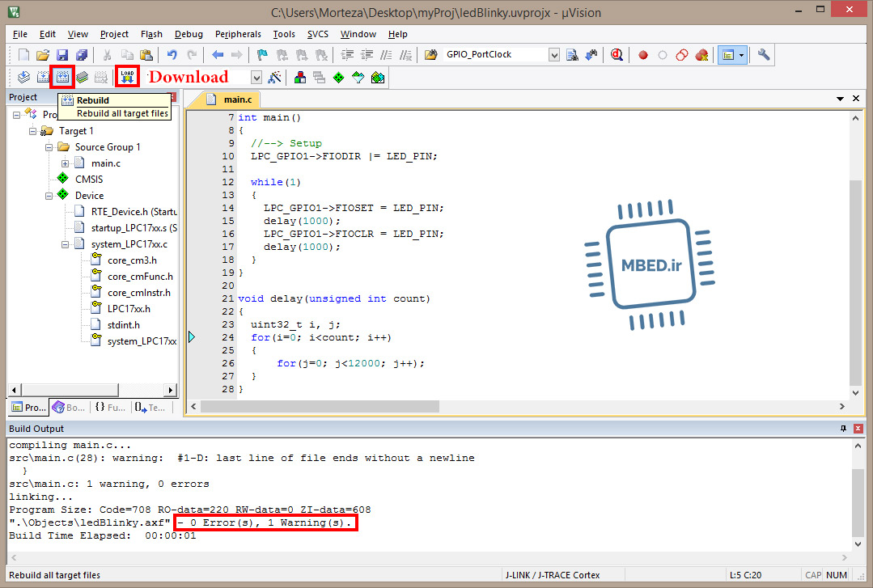Open Manage Run-Time Environment

point(338,77)
